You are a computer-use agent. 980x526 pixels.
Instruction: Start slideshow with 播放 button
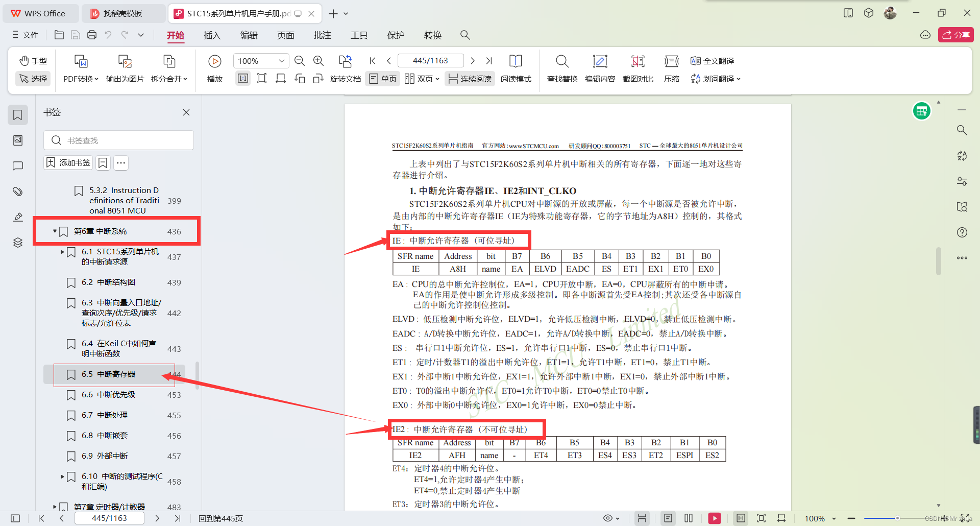pos(215,68)
